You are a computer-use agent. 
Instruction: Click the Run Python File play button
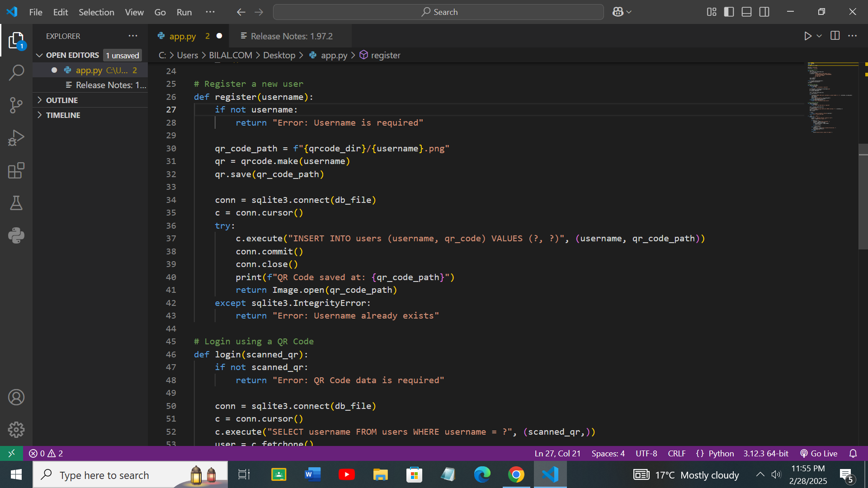(807, 36)
